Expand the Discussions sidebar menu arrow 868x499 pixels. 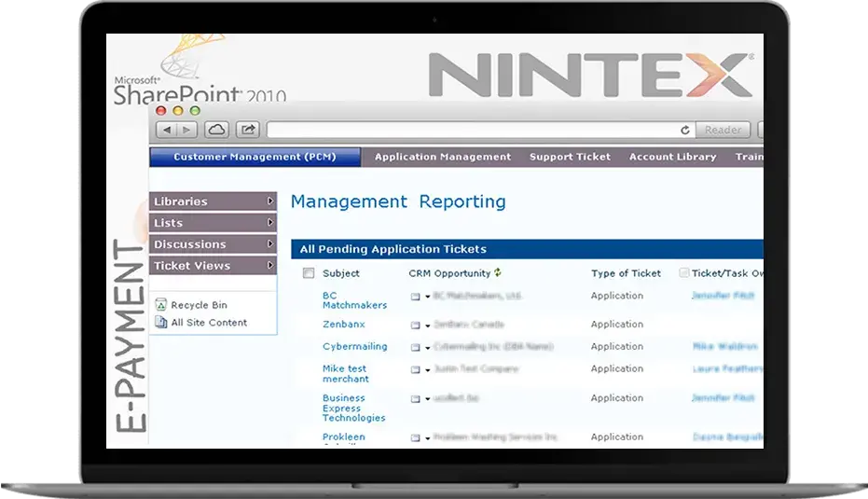point(270,243)
